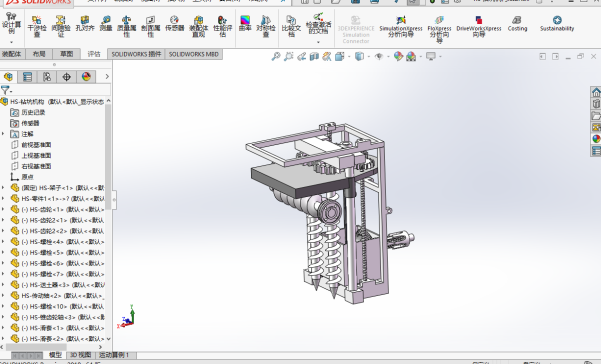Switch to SOLIDWORKS MBD tab
601x364 pixels.
pos(194,54)
